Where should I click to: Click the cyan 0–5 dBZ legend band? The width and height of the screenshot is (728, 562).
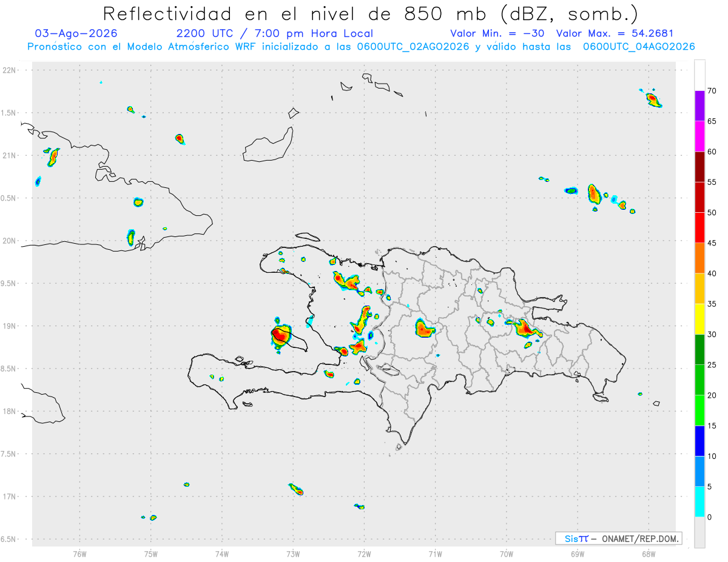pyautogui.click(x=699, y=502)
